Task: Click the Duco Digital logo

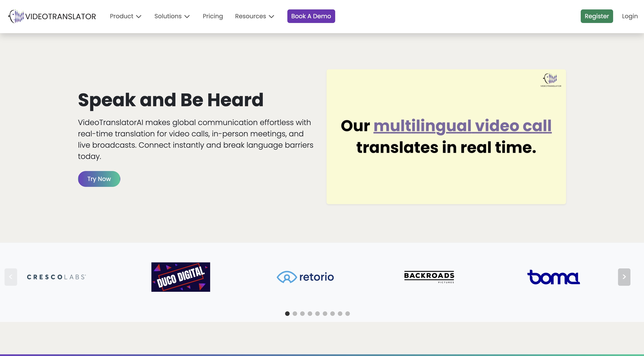Action: 181,277
